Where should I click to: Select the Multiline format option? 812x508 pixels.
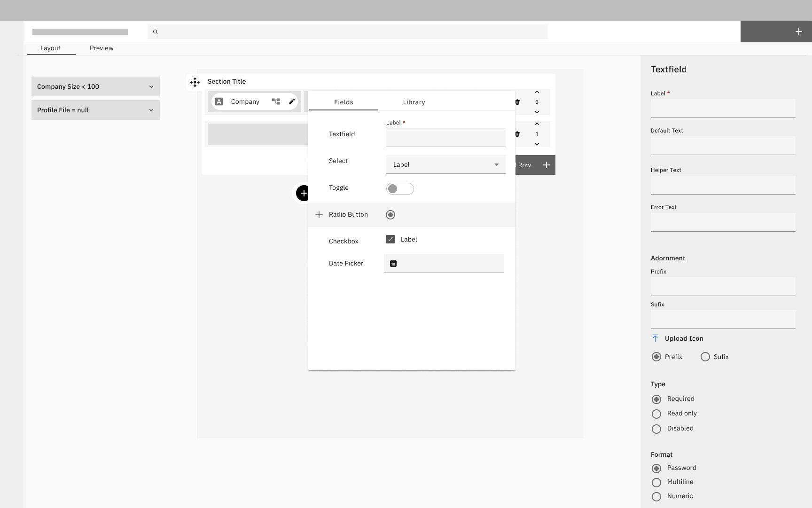pos(656,483)
